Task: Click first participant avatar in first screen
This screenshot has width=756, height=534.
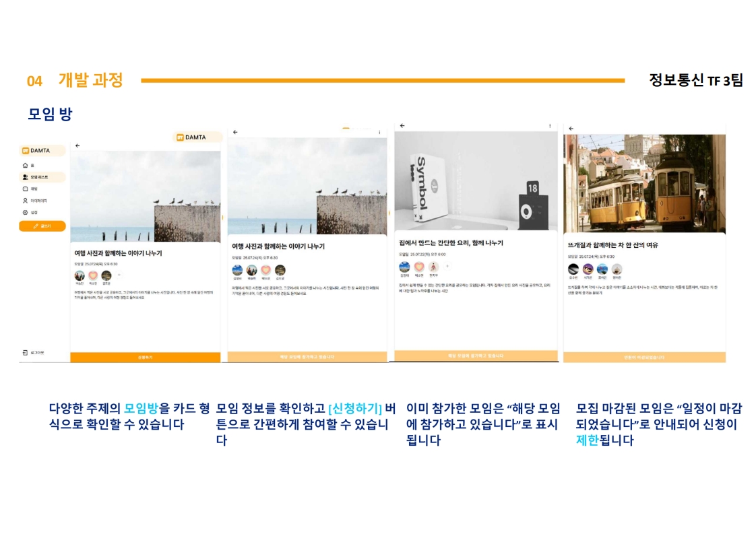Action: point(80,275)
